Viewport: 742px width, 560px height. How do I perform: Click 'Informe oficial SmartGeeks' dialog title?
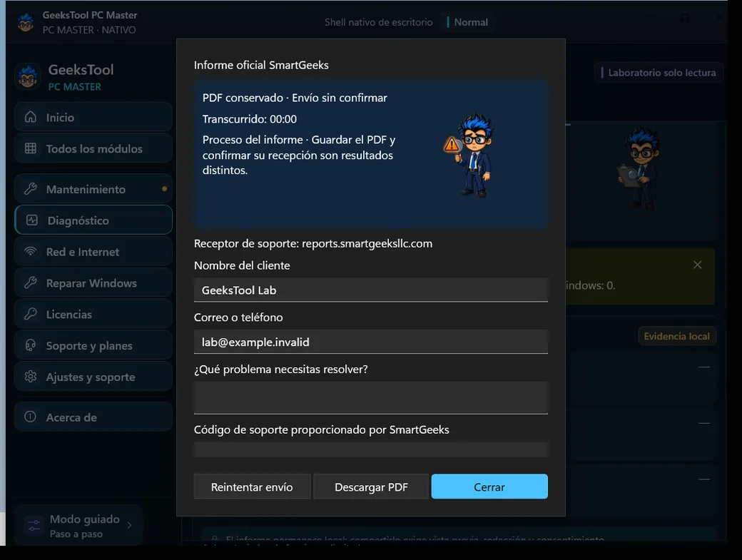(261, 65)
